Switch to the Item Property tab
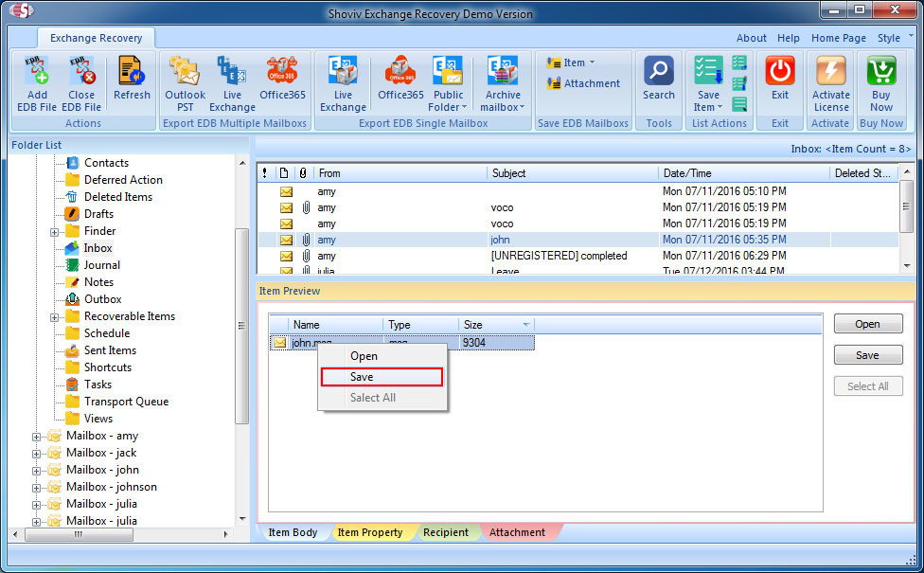The width and height of the screenshot is (924, 573). (369, 532)
